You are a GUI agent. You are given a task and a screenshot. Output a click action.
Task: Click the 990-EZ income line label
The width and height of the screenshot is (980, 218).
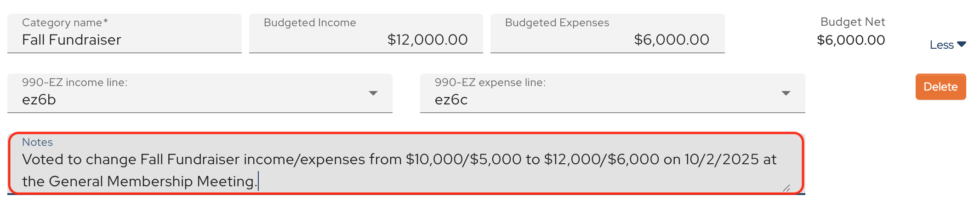pyautogui.click(x=74, y=82)
